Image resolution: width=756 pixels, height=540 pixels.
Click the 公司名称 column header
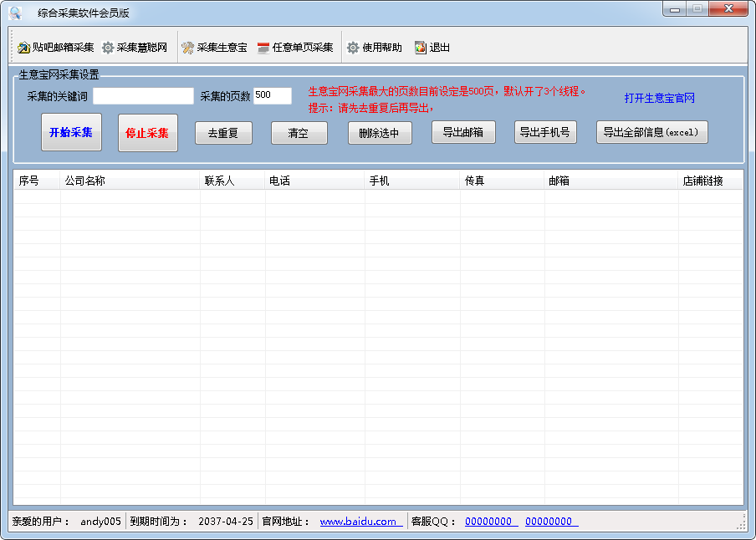tap(130, 181)
